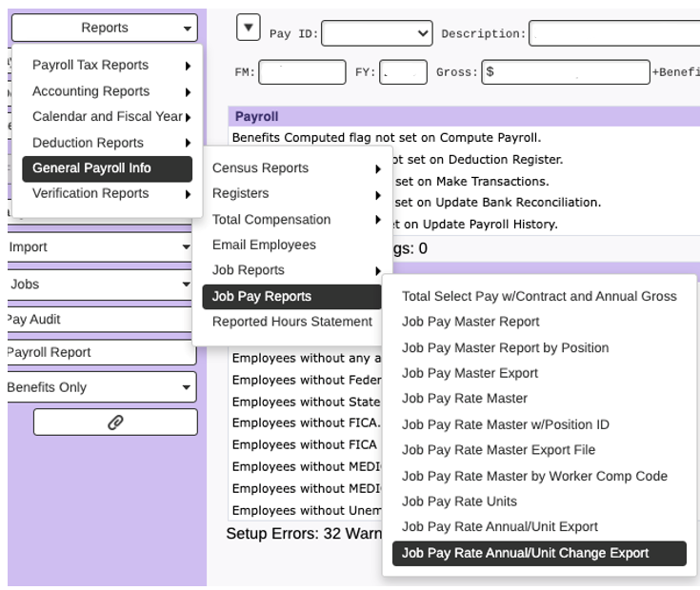Choose Reported Hours Statement
This screenshot has width=700, height=590.
(x=292, y=322)
